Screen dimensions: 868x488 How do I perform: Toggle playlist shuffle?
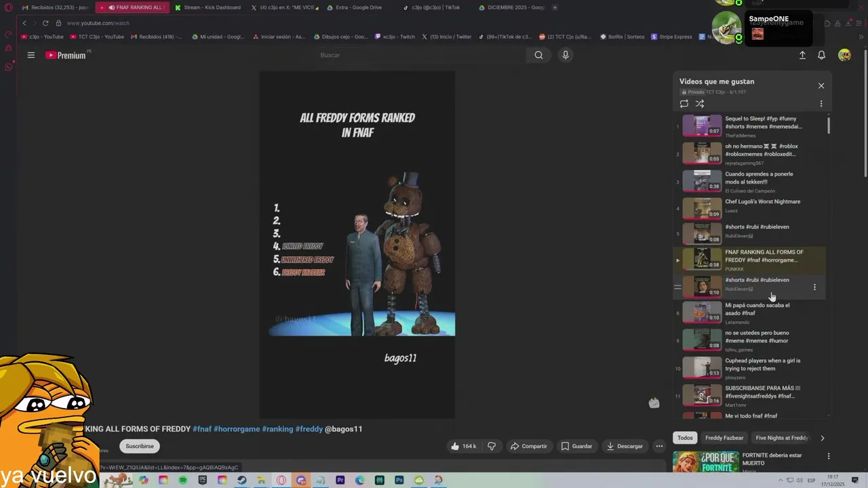(700, 104)
